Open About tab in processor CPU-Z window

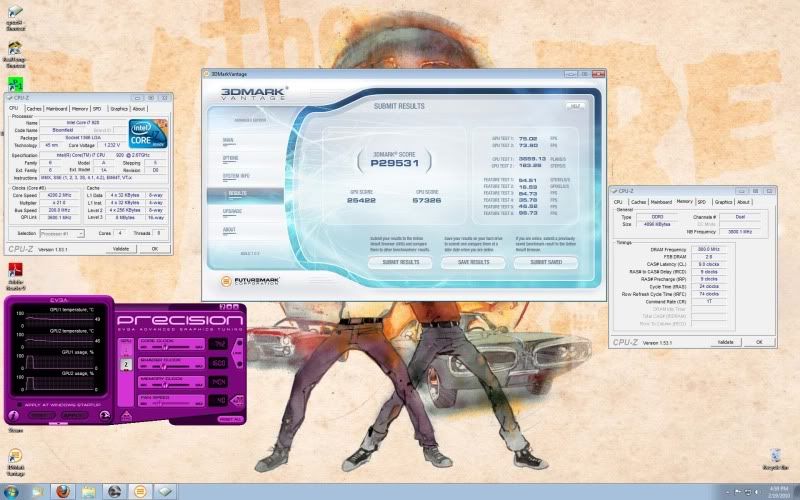click(x=139, y=109)
